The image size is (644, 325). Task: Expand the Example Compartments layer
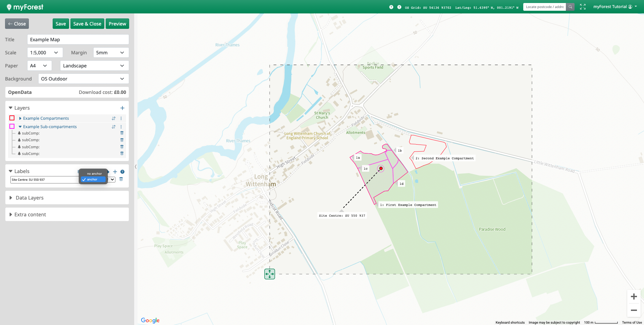point(20,118)
